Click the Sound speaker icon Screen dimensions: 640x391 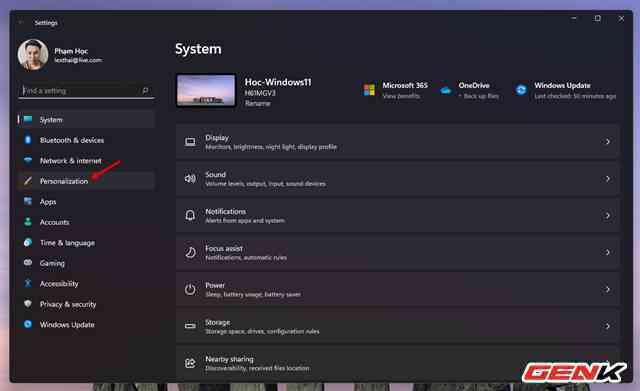(190, 178)
